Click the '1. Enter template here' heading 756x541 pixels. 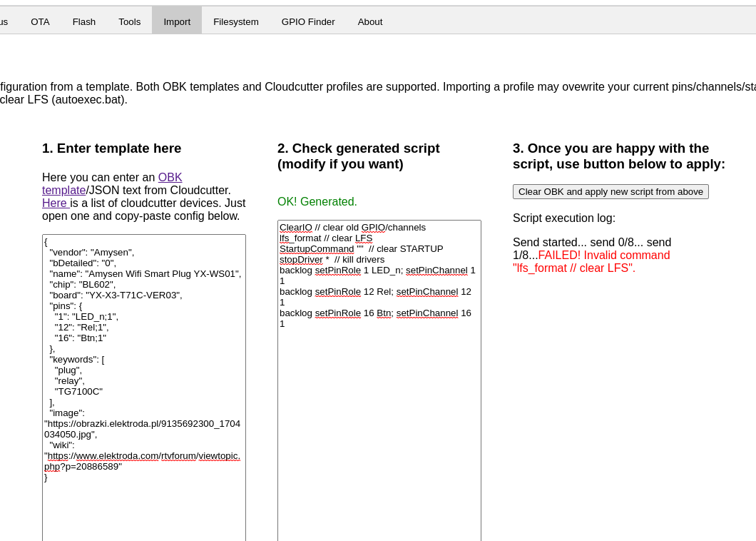pos(112,148)
